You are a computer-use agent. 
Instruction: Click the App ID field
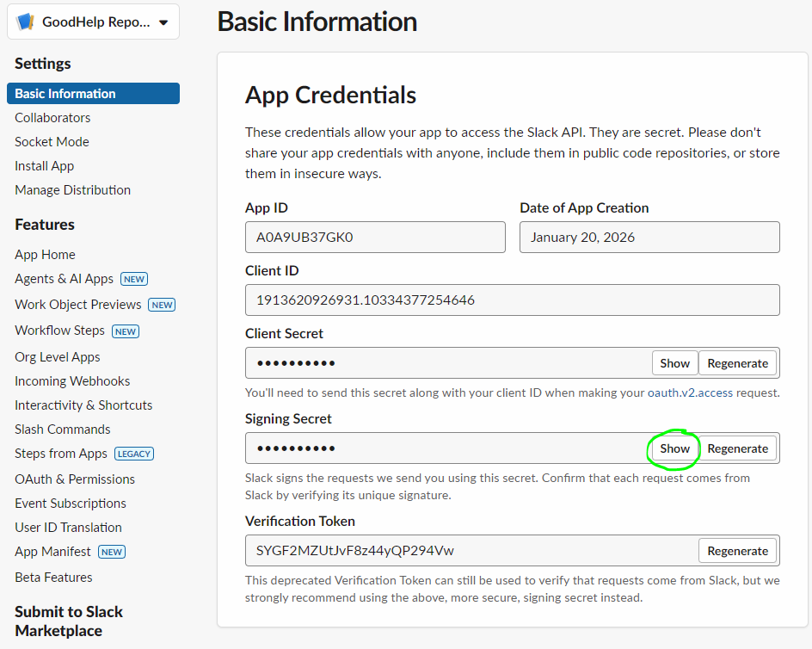coord(375,238)
